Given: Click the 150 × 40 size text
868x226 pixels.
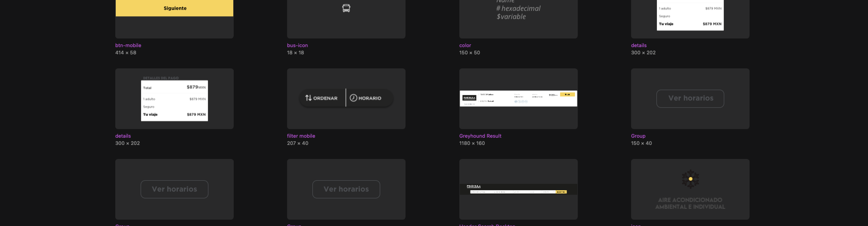Looking at the screenshot, I should click(x=641, y=143).
